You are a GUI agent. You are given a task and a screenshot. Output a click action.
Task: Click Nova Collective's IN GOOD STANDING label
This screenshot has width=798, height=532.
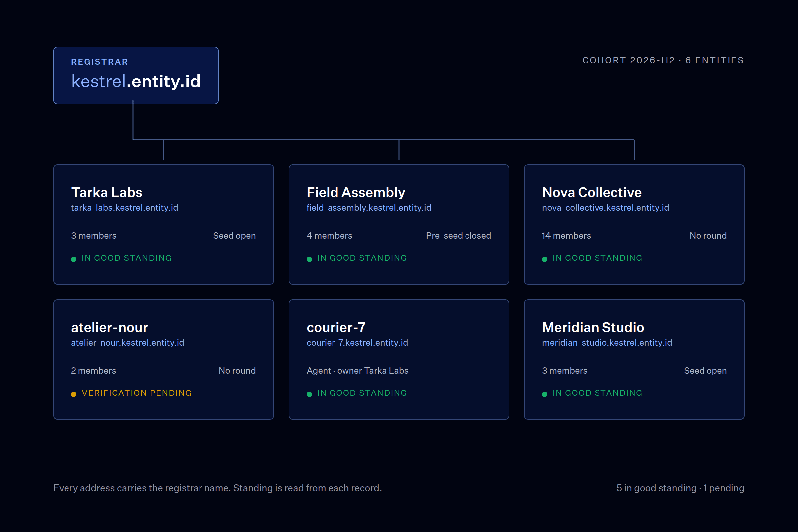pos(597,258)
